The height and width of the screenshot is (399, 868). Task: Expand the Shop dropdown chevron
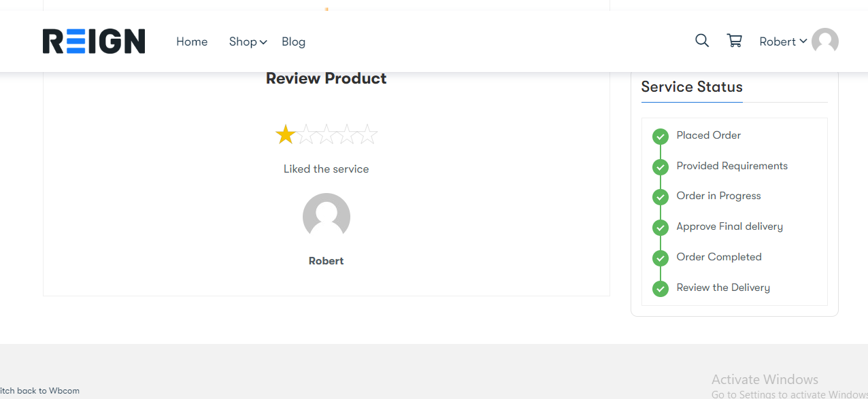point(263,42)
